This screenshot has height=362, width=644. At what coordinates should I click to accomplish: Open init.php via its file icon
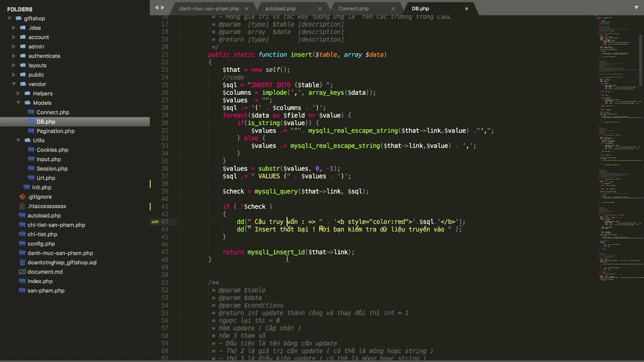[27, 188]
